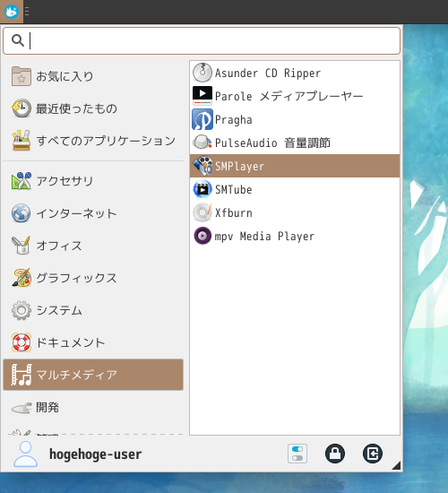This screenshot has width=448, height=493.
Task: Select グラフィックス category label
Action: pos(76,278)
